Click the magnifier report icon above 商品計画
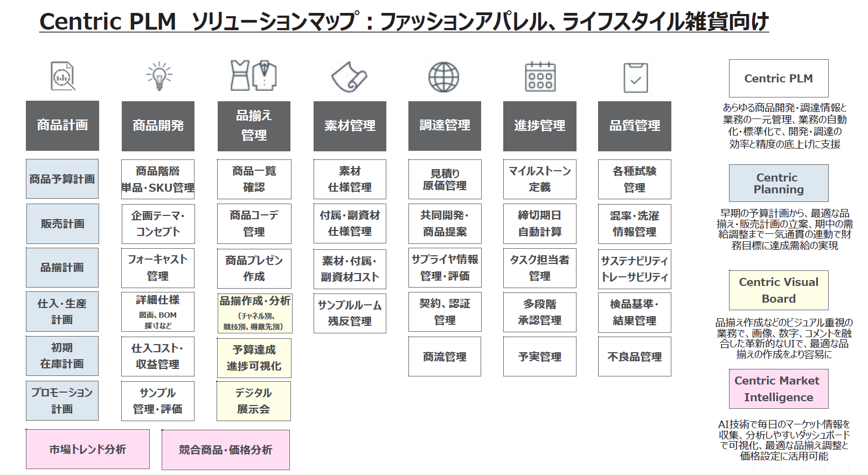 click(x=63, y=76)
